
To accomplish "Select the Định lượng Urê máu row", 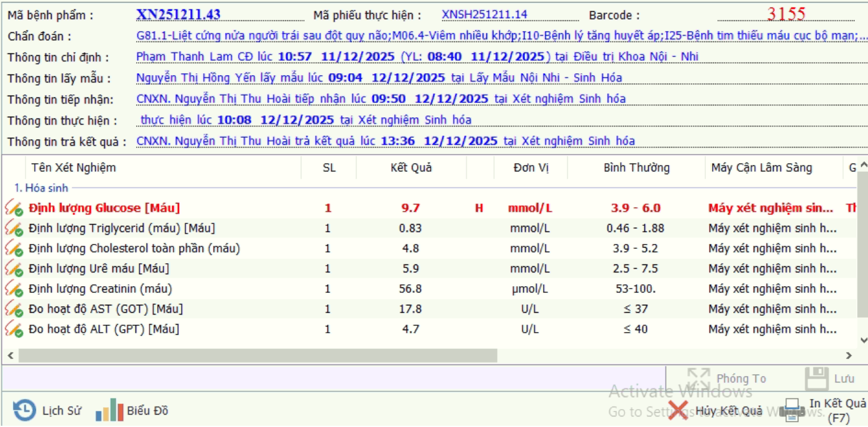I will point(99,269).
